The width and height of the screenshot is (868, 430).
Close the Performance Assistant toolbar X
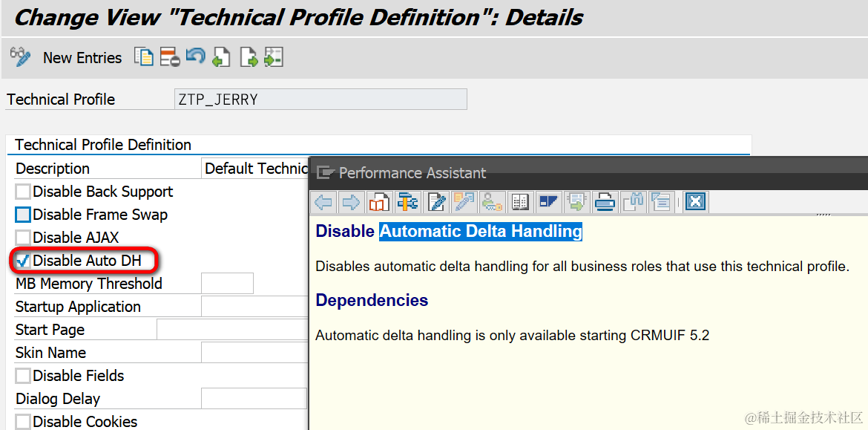coord(695,202)
